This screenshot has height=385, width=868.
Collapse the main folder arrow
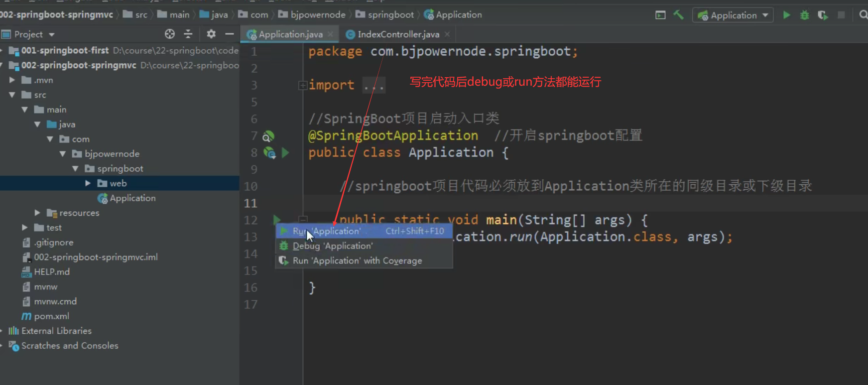(x=24, y=110)
